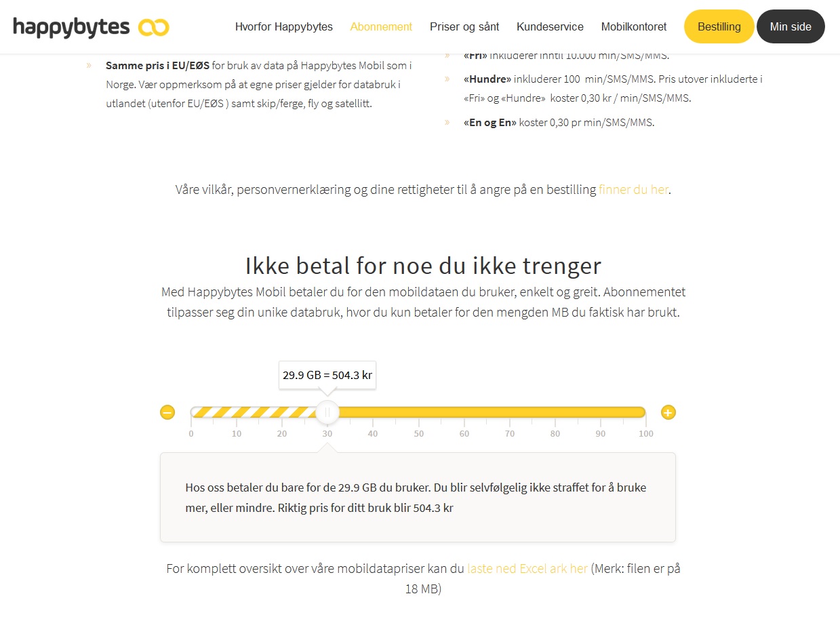Open the Kundeservice menu item
840x617 pixels.
tap(550, 27)
